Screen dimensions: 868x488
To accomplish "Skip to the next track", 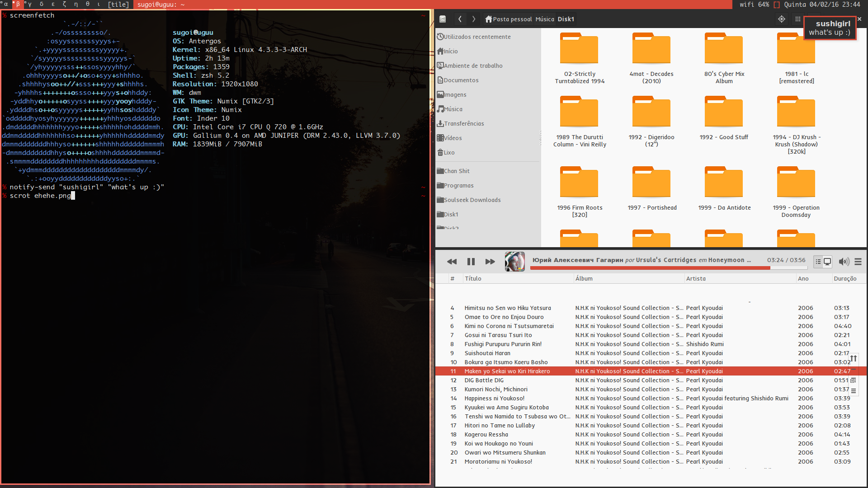I will [x=490, y=262].
